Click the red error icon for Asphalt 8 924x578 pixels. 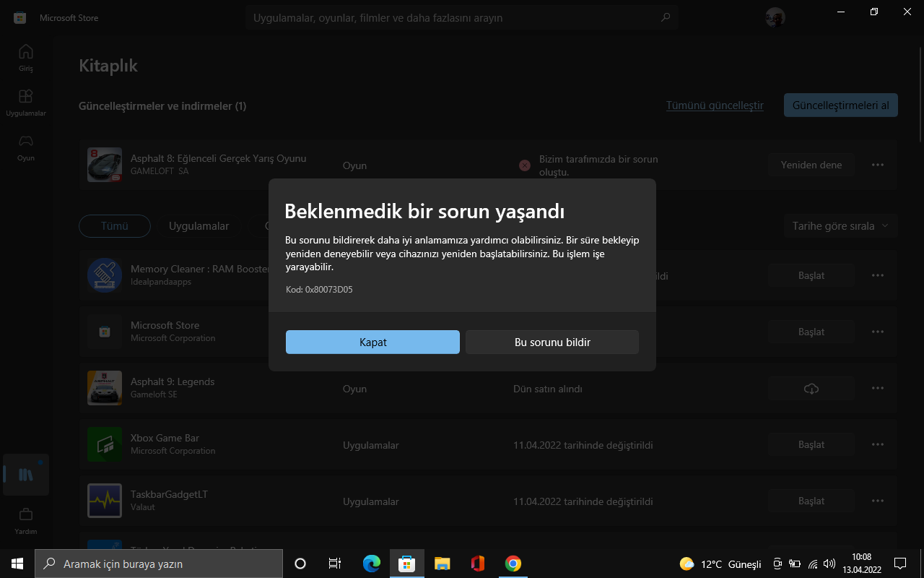pyautogui.click(x=525, y=165)
